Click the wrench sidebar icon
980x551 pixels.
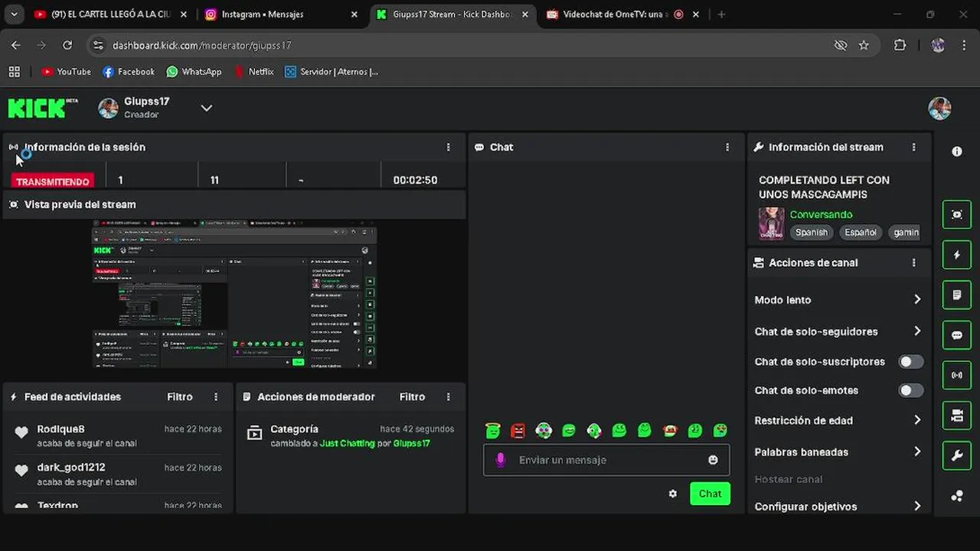[x=957, y=456]
